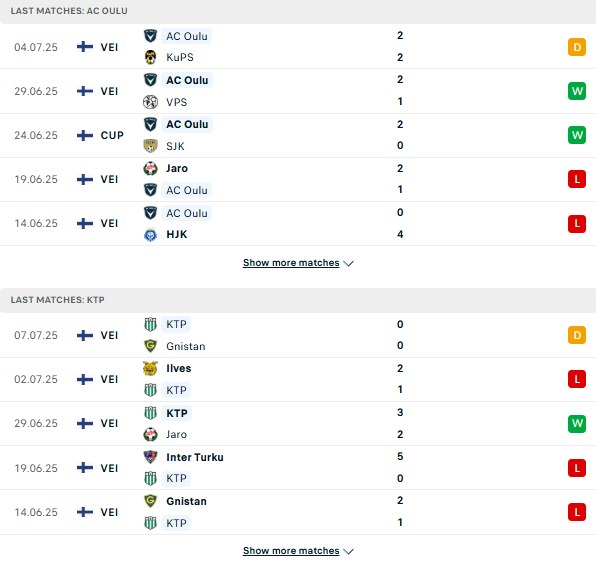Click the SJK team crest icon
The width and height of the screenshot is (596, 570).
(150, 146)
